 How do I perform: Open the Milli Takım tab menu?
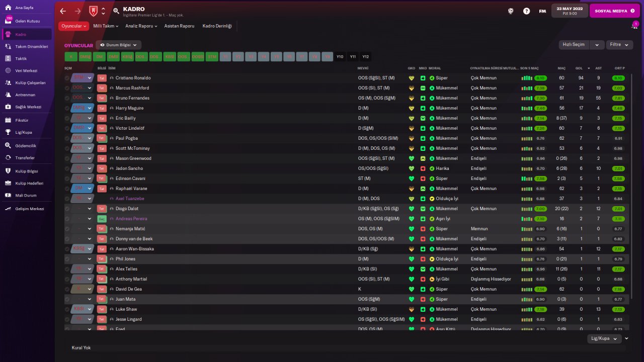(106, 26)
